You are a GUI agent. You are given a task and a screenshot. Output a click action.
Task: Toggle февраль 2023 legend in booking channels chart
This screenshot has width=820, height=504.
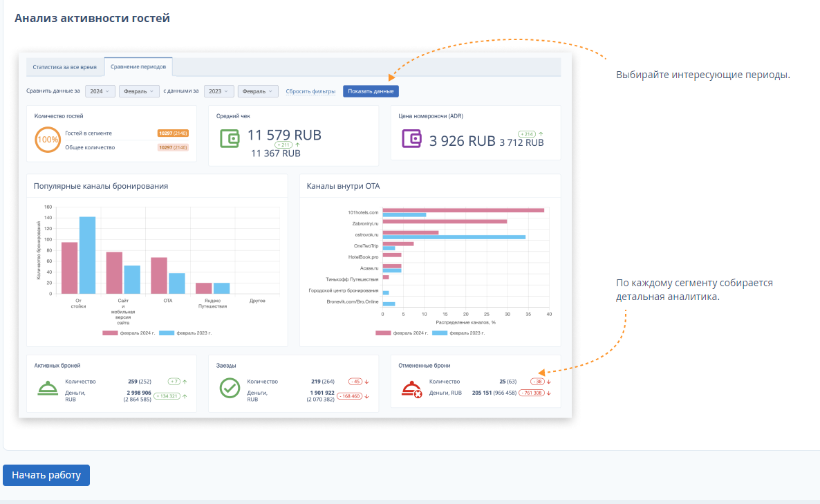[x=185, y=333]
